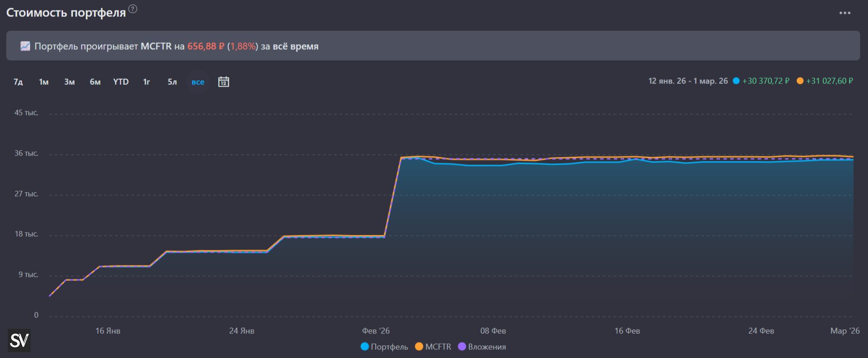Toggle the MCFTR series in legend
This screenshot has width=868, height=358.
[433, 347]
